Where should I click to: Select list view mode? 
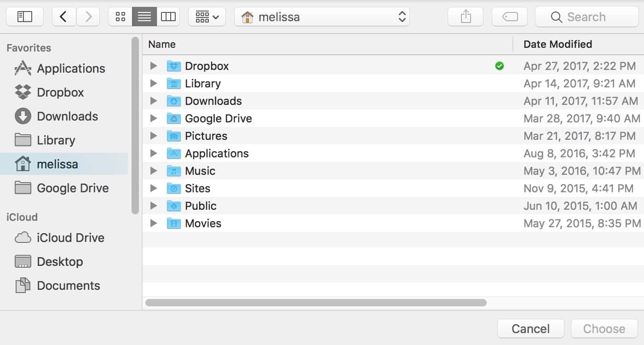[x=144, y=17]
